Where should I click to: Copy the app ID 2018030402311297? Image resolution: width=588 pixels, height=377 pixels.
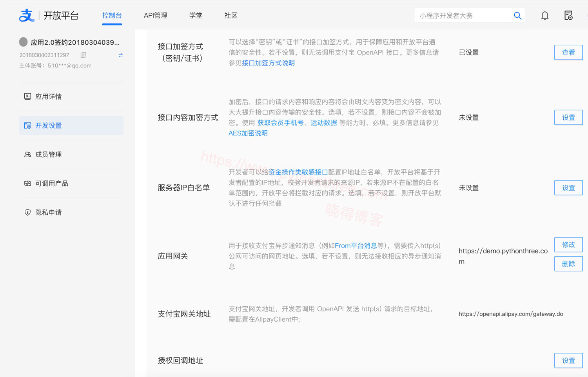[83, 55]
